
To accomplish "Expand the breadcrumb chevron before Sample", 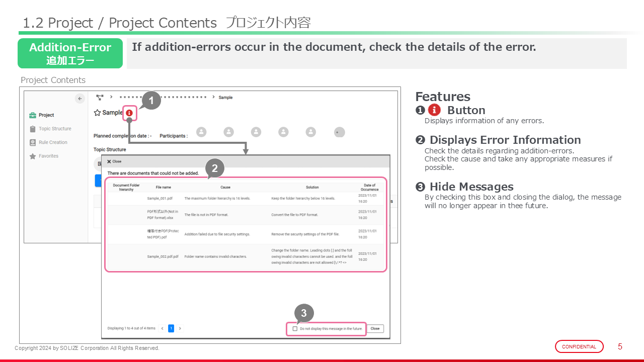I will pos(213,97).
